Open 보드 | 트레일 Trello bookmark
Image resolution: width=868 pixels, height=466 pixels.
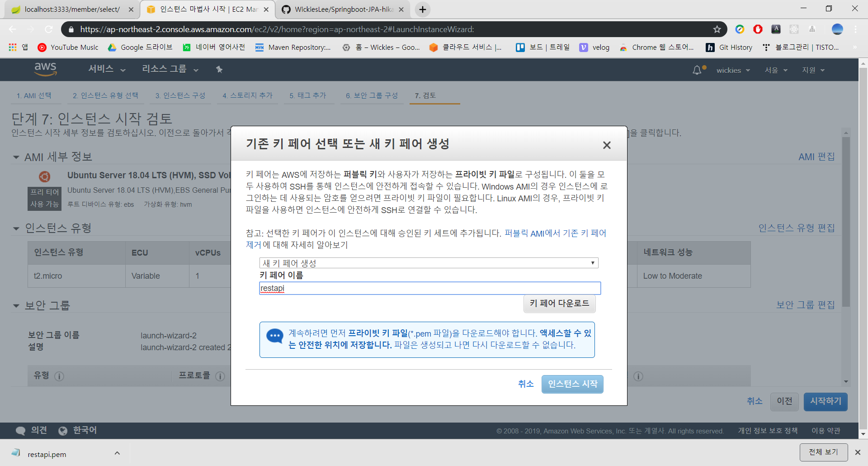pyautogui.click(x=543, y=48)
